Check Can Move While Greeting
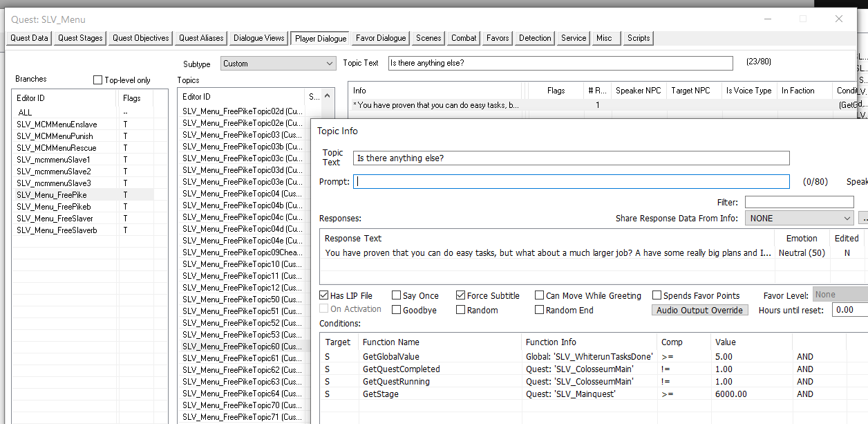The image size is (868, 424). tap(540, 295)
